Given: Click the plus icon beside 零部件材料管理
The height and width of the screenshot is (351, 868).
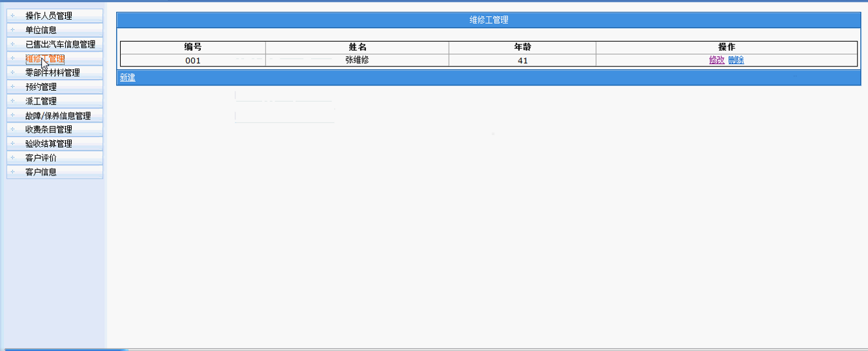Looking at the screenshot, I should (x=12, y=72).
